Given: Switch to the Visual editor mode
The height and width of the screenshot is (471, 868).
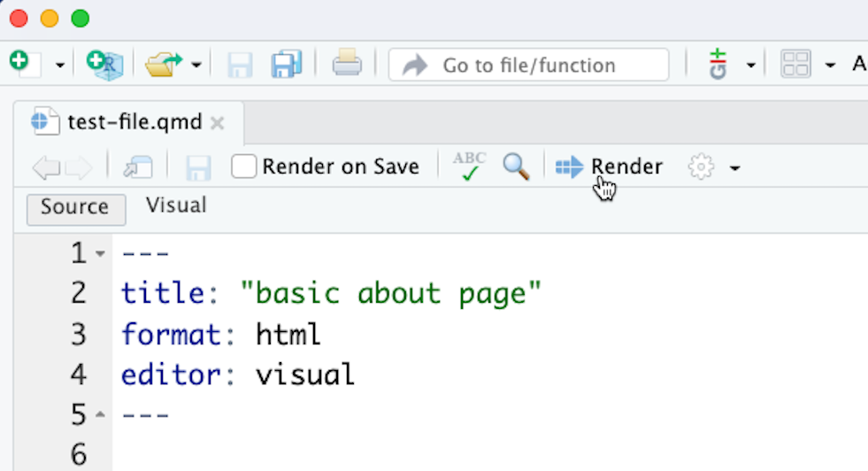Looking at the screenshot, I should click(176, 205).
